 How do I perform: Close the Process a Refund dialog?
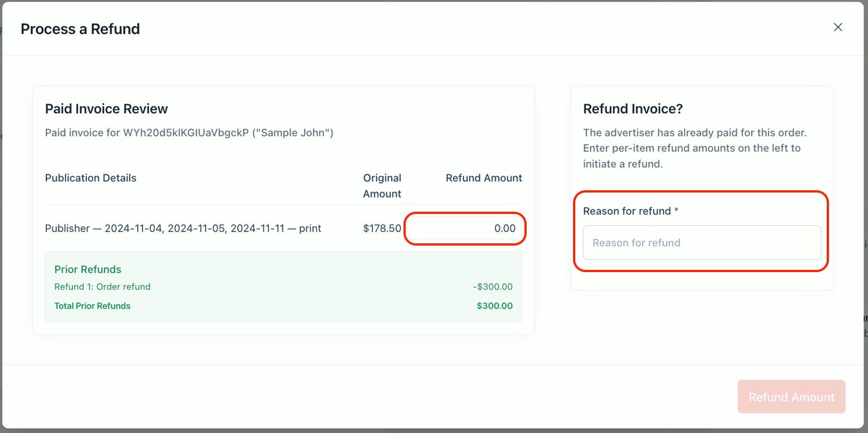click(837, 27)
